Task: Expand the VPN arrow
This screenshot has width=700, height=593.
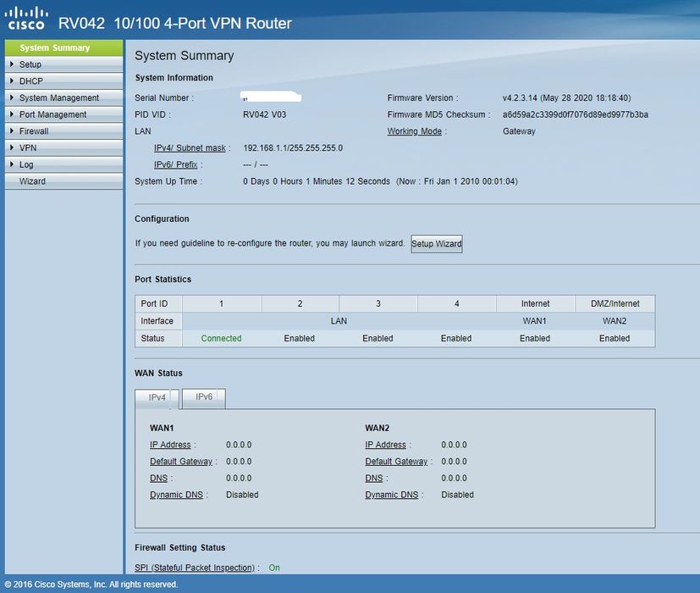Action: coord(12,147)
